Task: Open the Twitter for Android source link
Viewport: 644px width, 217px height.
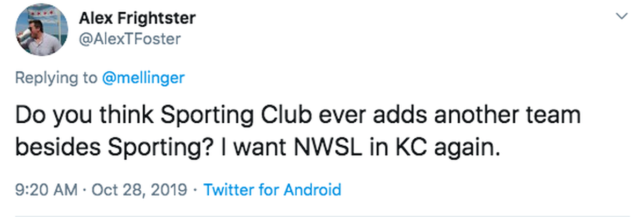Action: [273, 190]
